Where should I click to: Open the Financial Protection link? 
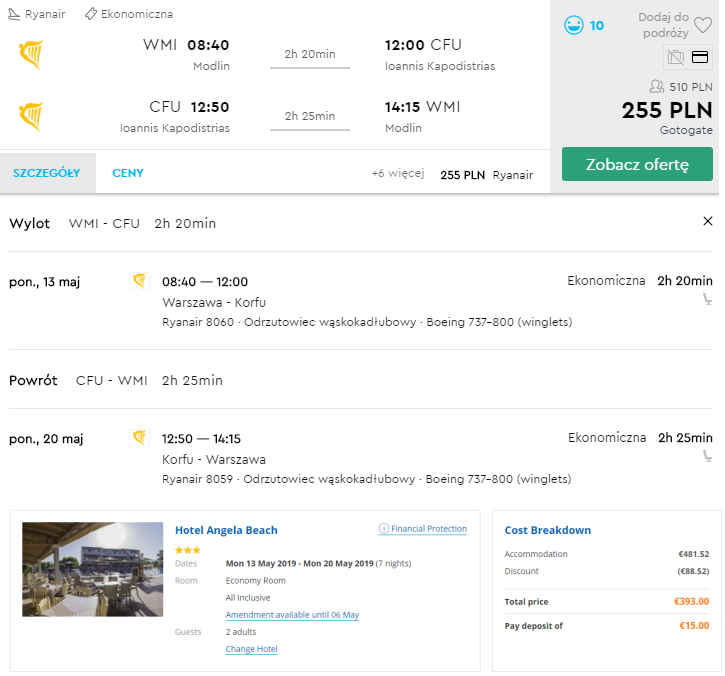tap(429, 529)
